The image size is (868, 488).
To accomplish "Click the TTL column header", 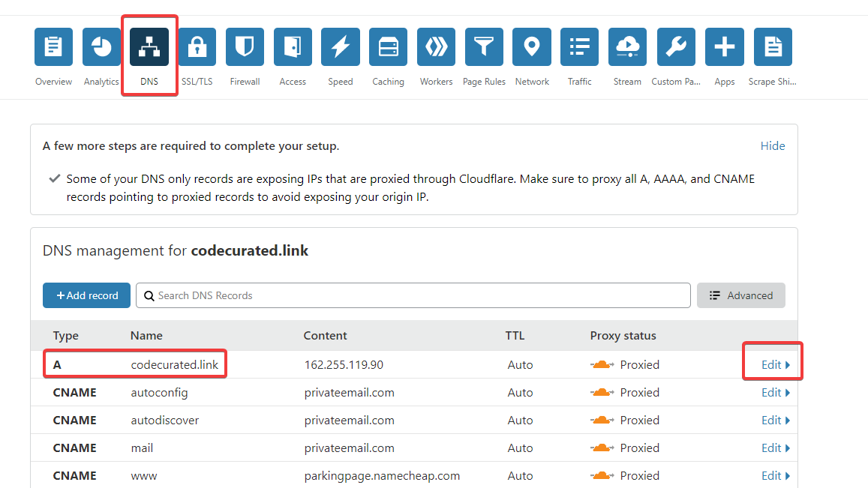I will 515,335.
